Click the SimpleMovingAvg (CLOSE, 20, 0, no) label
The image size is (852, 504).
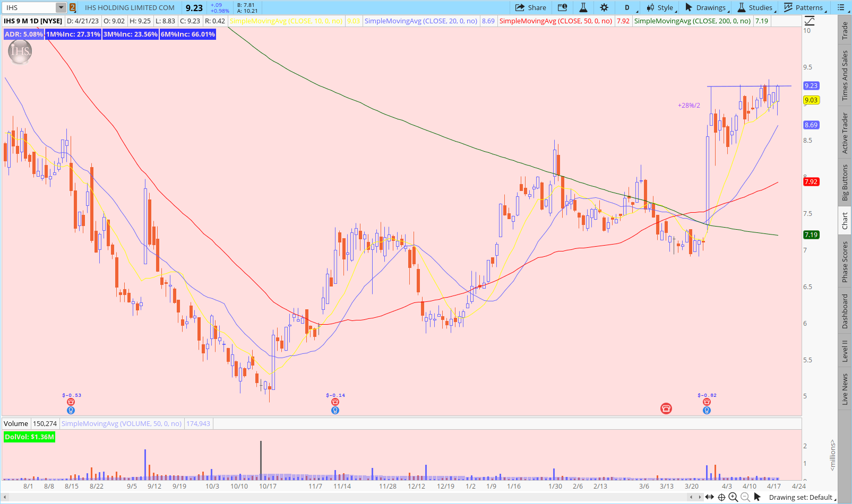click(x=421, y=21)
